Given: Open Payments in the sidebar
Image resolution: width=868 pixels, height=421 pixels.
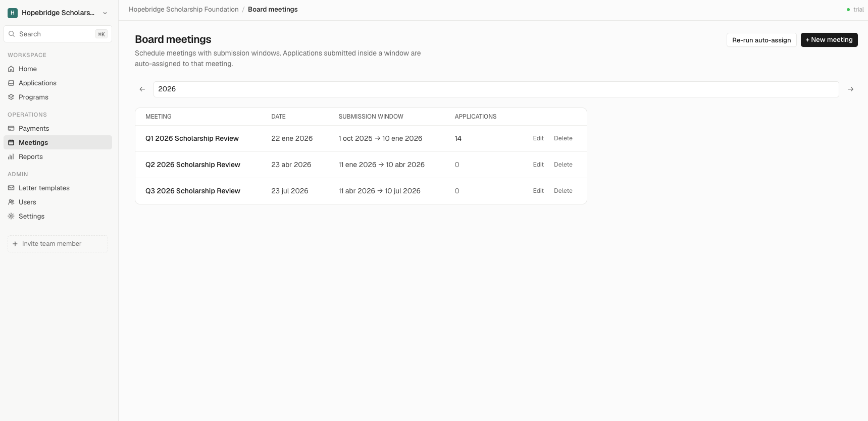Looking at the screenshot, I should [58, 128].
